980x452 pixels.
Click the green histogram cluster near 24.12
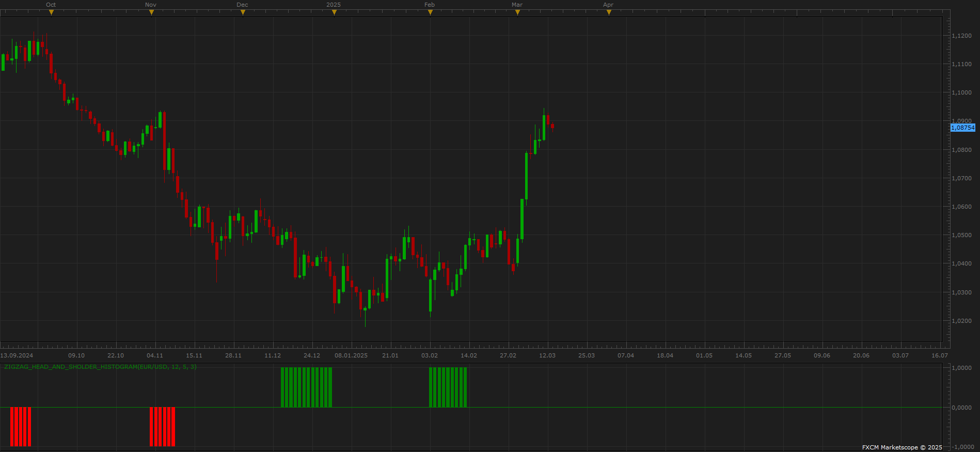pos(306,387)
